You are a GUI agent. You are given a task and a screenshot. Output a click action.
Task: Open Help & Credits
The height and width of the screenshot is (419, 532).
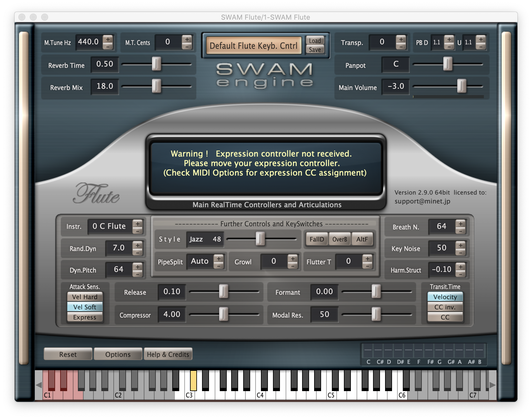168,354
